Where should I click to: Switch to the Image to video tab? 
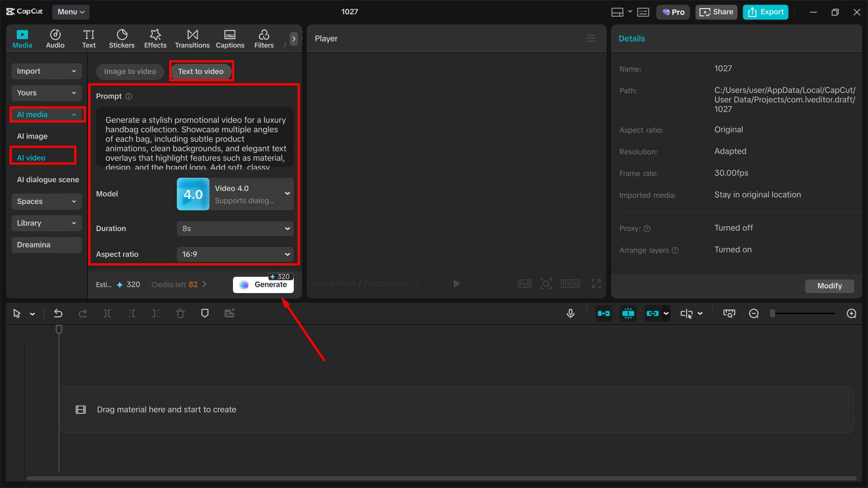click(130, 71)
